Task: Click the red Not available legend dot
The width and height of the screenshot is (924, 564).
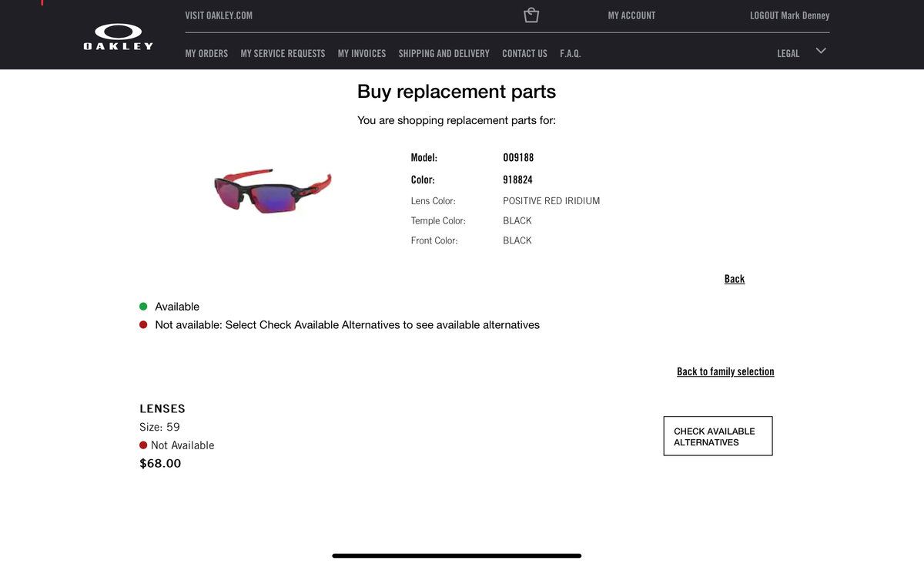Action: [143, 325]
